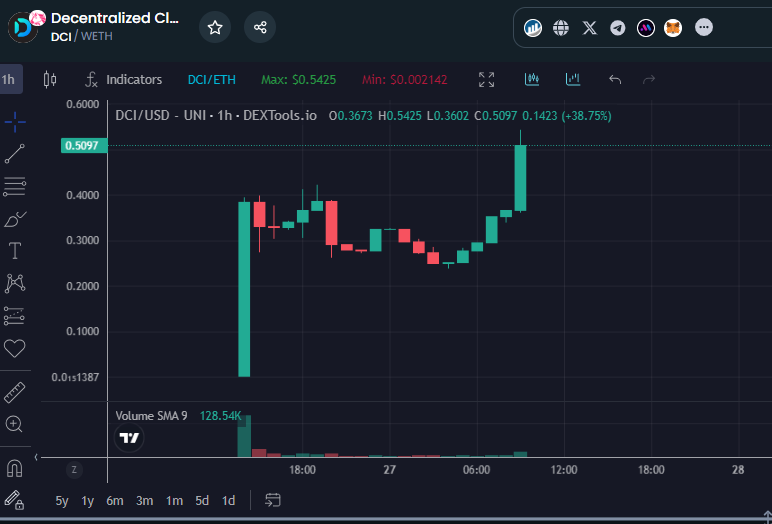Click the WETH pair label
Screen dimensions: 772x524
click(x=97, y=36)
